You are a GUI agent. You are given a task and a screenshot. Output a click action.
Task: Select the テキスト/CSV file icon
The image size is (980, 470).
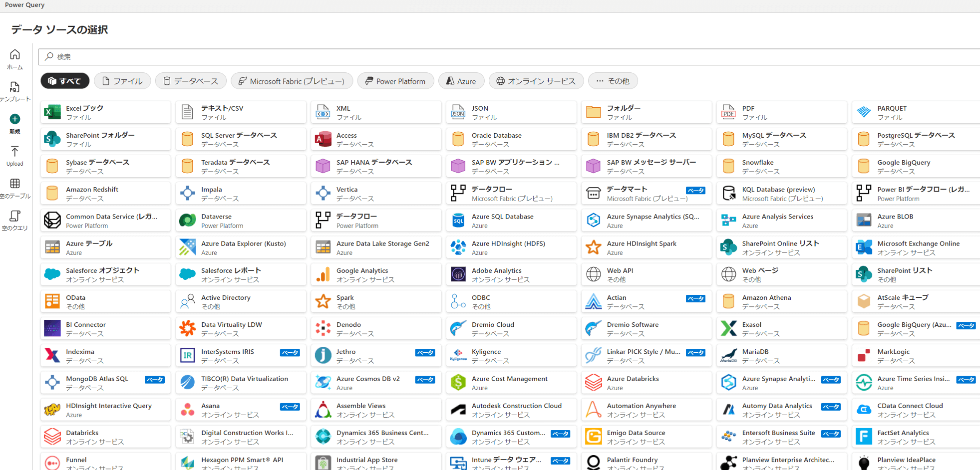tap(188, 112)
